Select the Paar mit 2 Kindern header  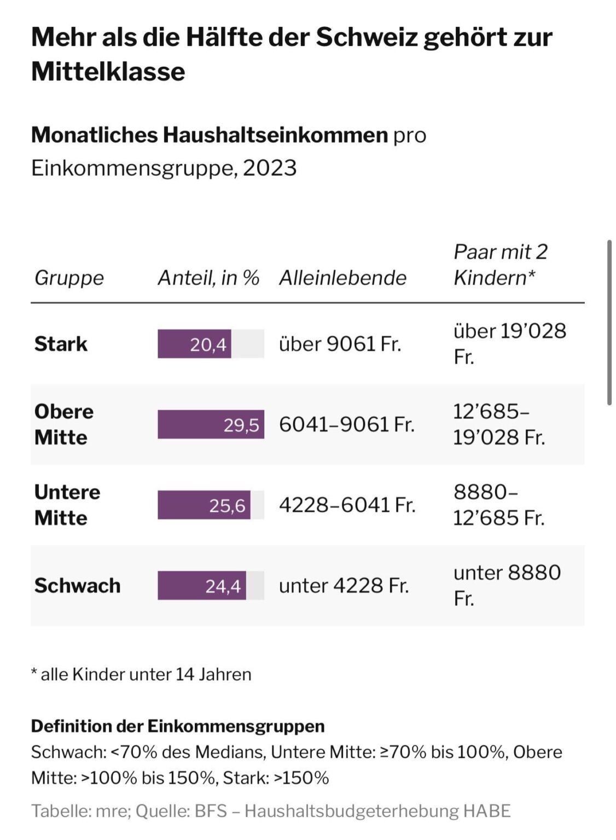(501, 265)
